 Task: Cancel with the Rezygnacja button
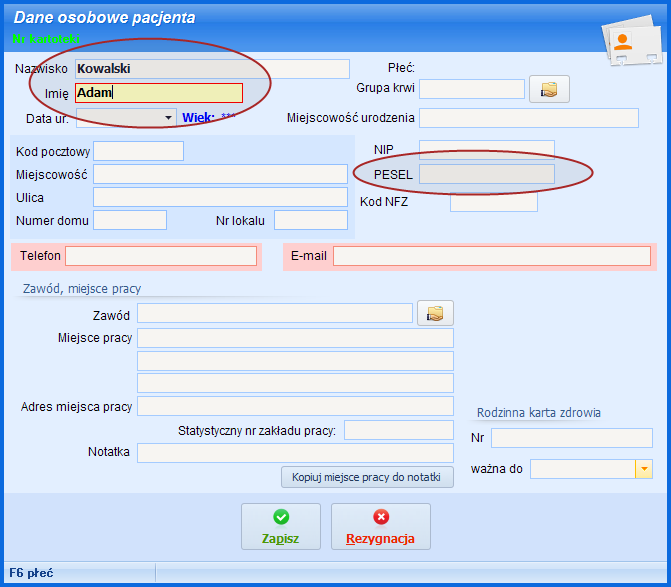coord(380,526)
